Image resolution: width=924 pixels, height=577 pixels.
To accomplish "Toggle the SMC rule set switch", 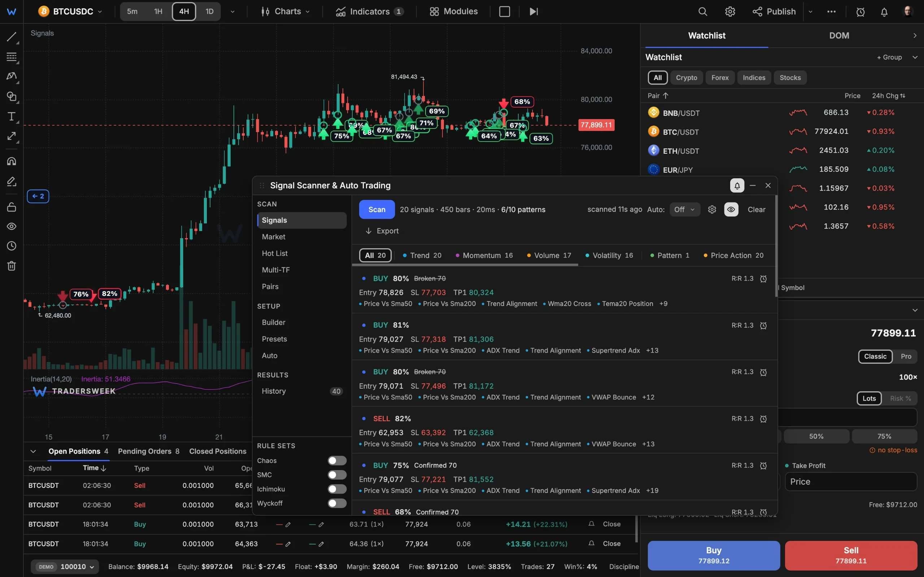I will [x=337, y=475].
